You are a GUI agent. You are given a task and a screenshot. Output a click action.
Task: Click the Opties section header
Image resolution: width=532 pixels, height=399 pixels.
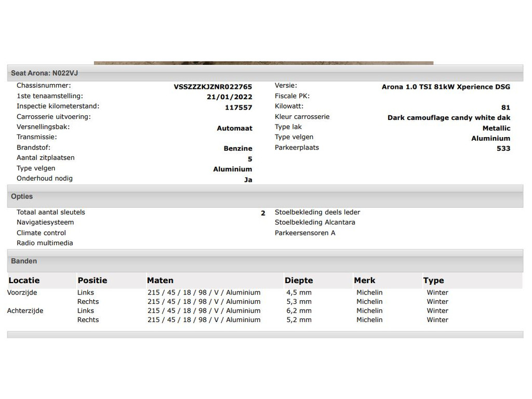[265, 196]
